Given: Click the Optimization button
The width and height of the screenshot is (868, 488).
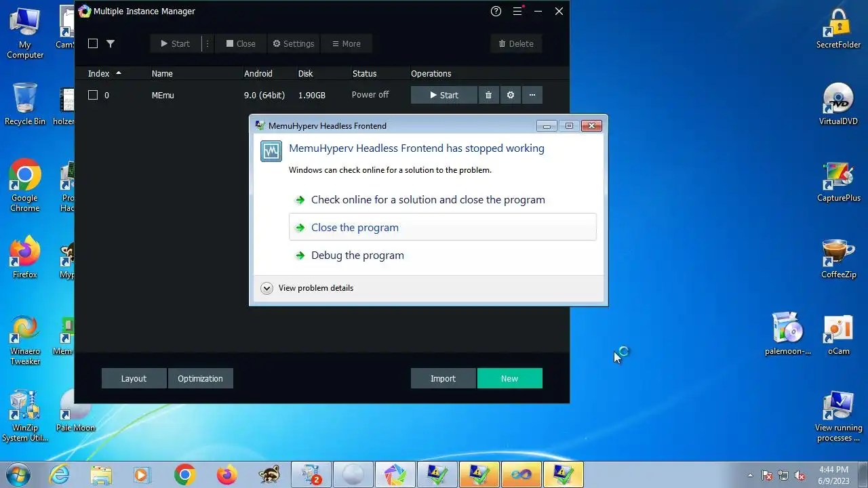Looking at the screenshot, I should (200, 378).
